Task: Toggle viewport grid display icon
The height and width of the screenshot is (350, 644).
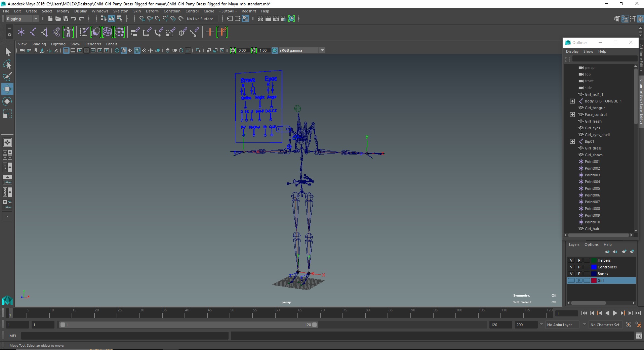Action: click(x=66, y=50)
